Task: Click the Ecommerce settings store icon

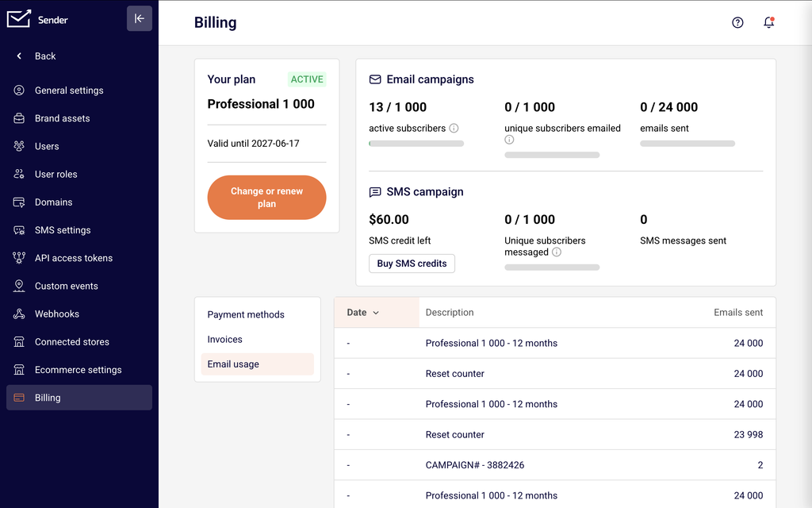Action: click(x=19, y=370)
